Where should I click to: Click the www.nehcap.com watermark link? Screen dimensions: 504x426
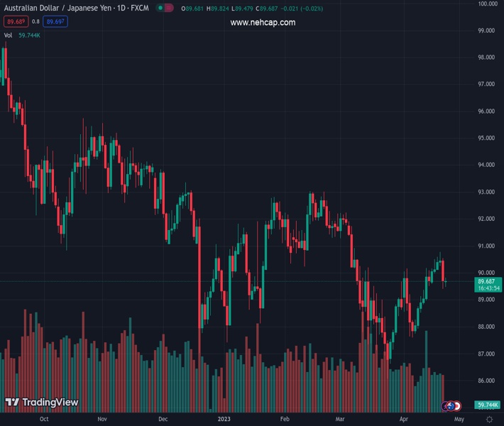[263, 23]
